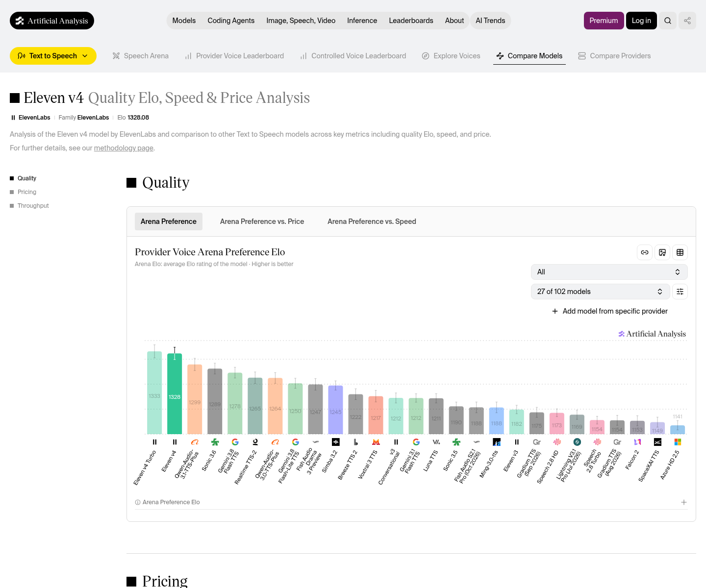Click the Premium button

(604, 21)
